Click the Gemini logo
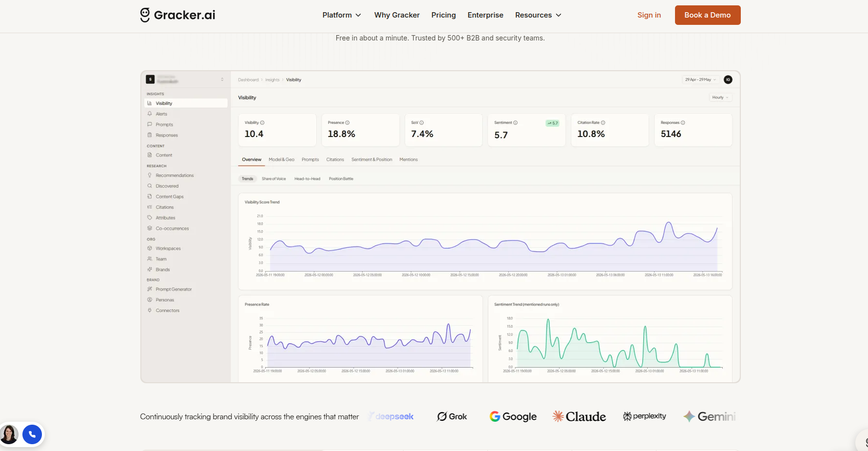 tap(709, 416)
